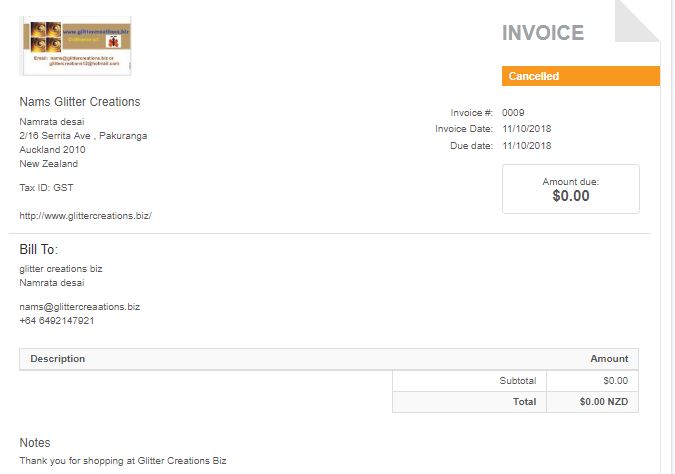This screenshot has height=474, width=675.
Task: Click the Total value $0.00 NZD
Action: [x=604, y=402]
